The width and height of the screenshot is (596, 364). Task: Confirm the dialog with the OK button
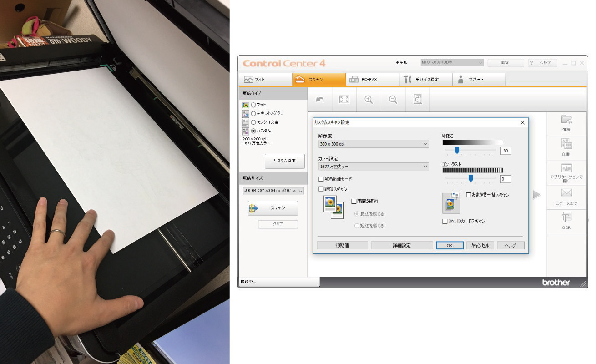point(450,245)
